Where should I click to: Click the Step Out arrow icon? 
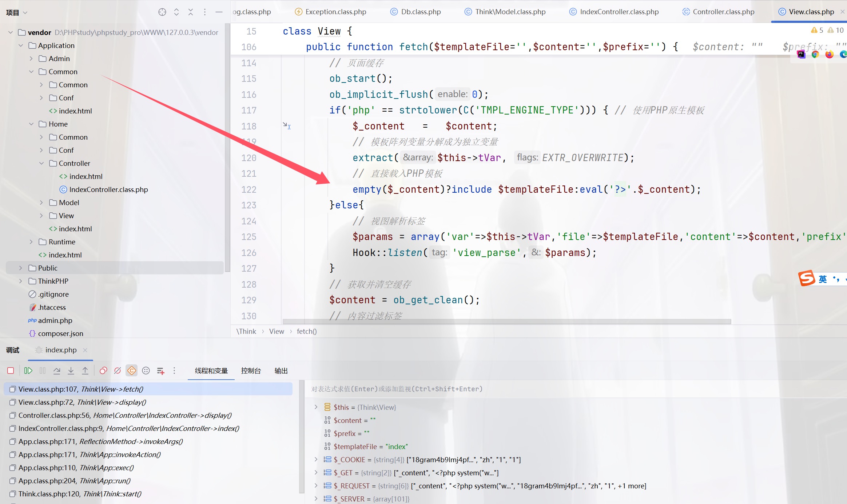[85, 371]
